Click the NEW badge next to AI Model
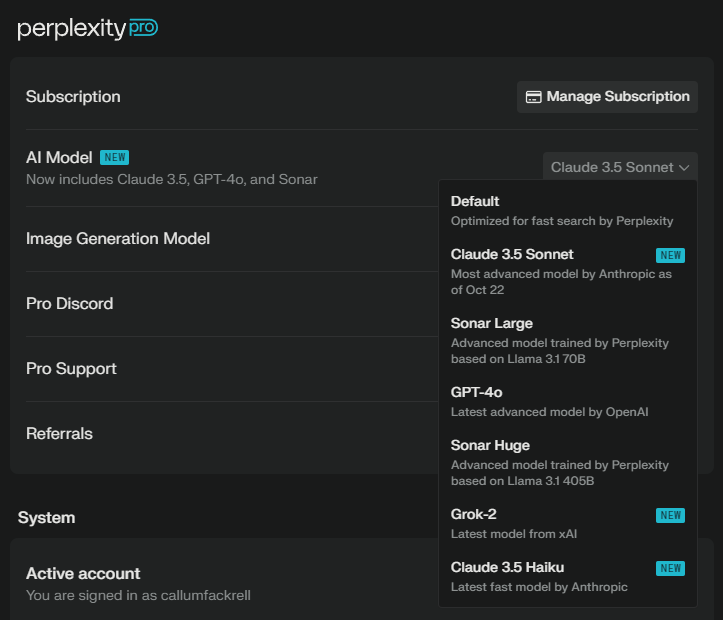Image resolution: width=723 pixels, height=620 pixels. [114, 158]
